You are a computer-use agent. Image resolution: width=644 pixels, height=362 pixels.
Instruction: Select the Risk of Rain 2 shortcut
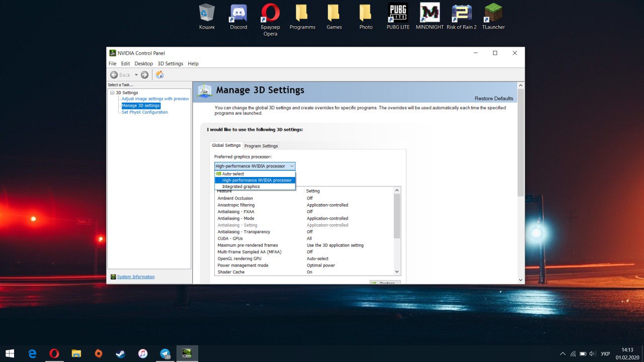click(x=461, y=17)
